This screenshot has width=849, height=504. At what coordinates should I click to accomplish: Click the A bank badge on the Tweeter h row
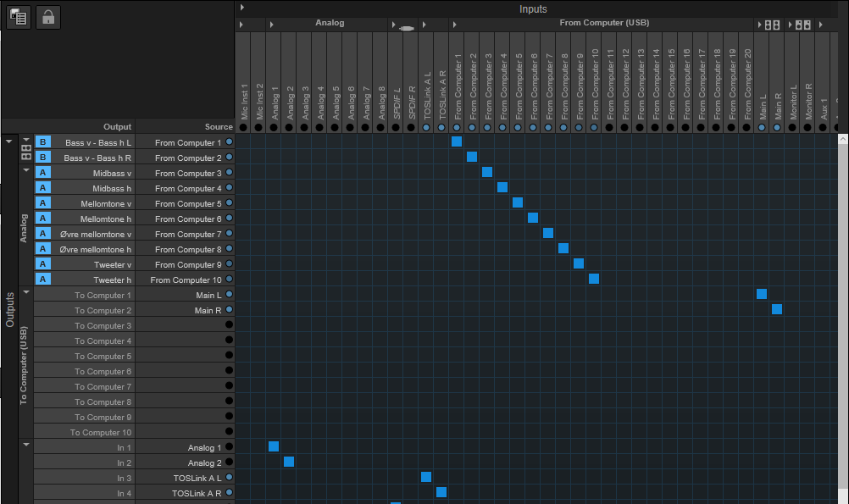[43, 280]
